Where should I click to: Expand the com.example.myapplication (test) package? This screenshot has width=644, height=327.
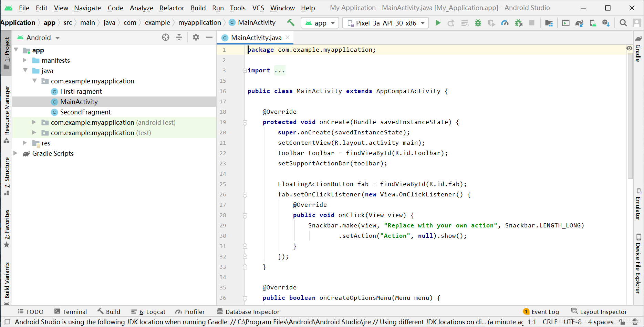[34, 132]
